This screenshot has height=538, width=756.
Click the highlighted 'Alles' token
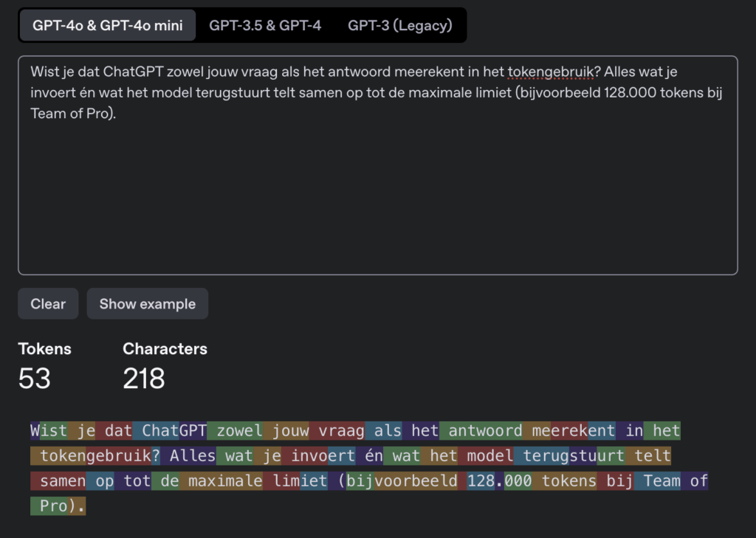coord(192,456)
